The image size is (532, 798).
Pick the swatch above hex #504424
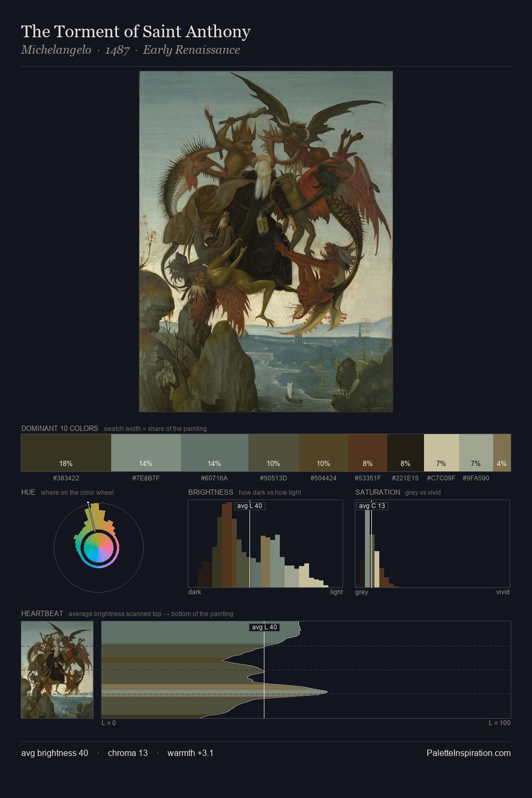323,453
